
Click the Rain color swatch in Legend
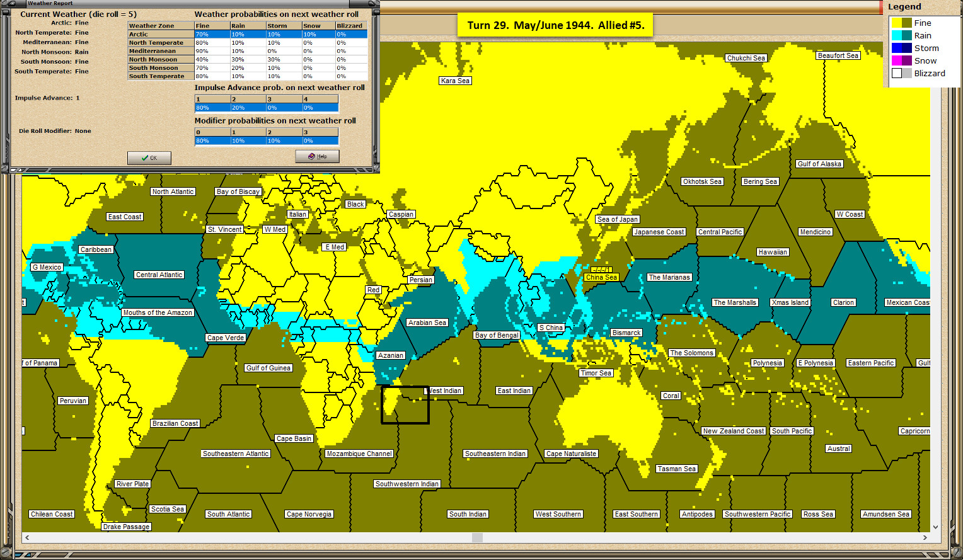(902, 35)
